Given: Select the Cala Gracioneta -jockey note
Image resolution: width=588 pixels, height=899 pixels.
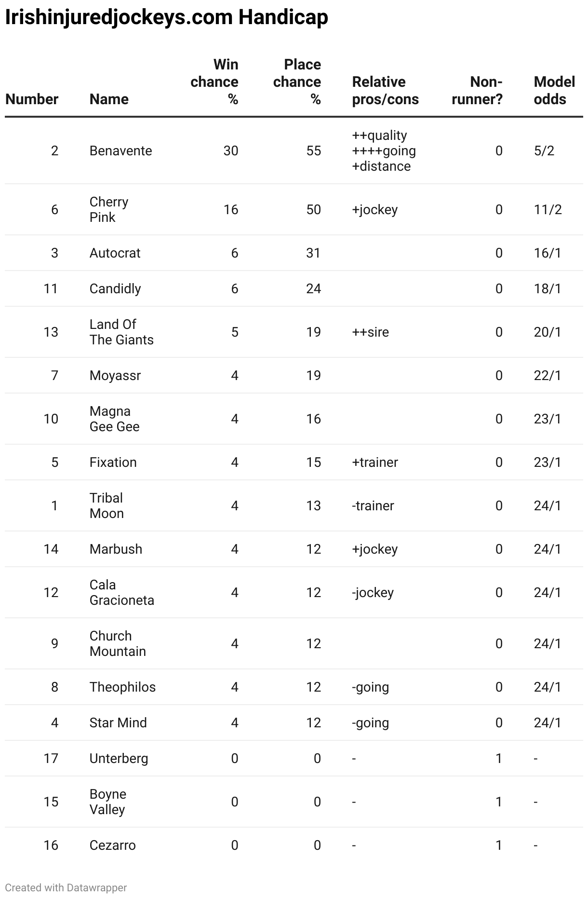Looking at the screenshot, I should pos(373,592).
